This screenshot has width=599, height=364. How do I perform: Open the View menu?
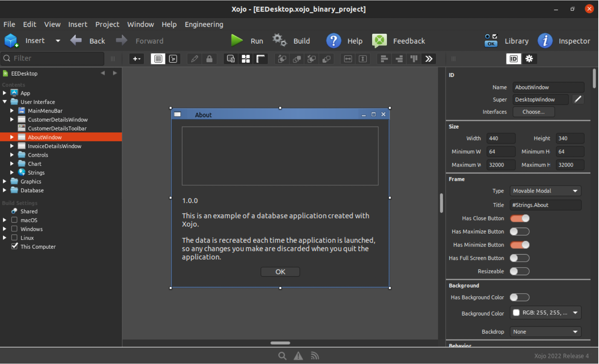pos(52,24)
